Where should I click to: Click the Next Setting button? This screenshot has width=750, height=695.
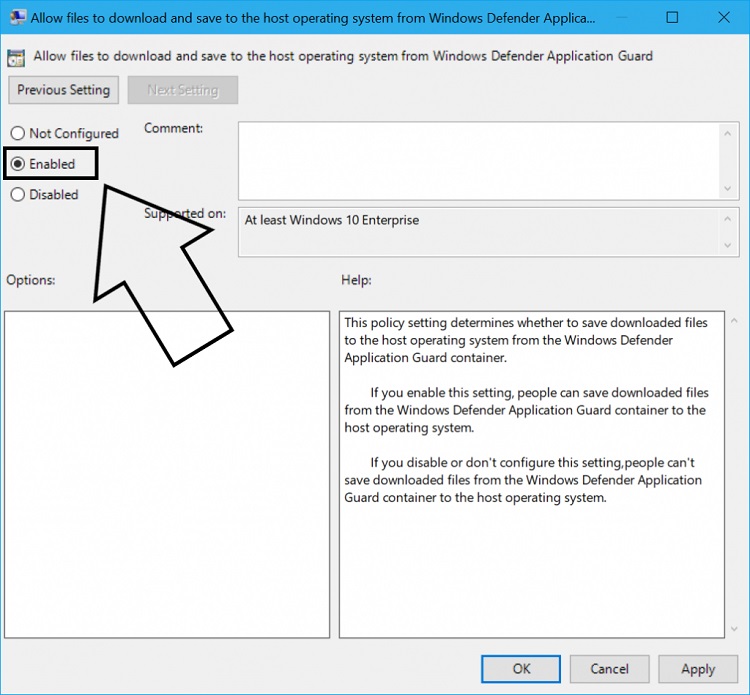pyautogui.click(x=182, y=90)
